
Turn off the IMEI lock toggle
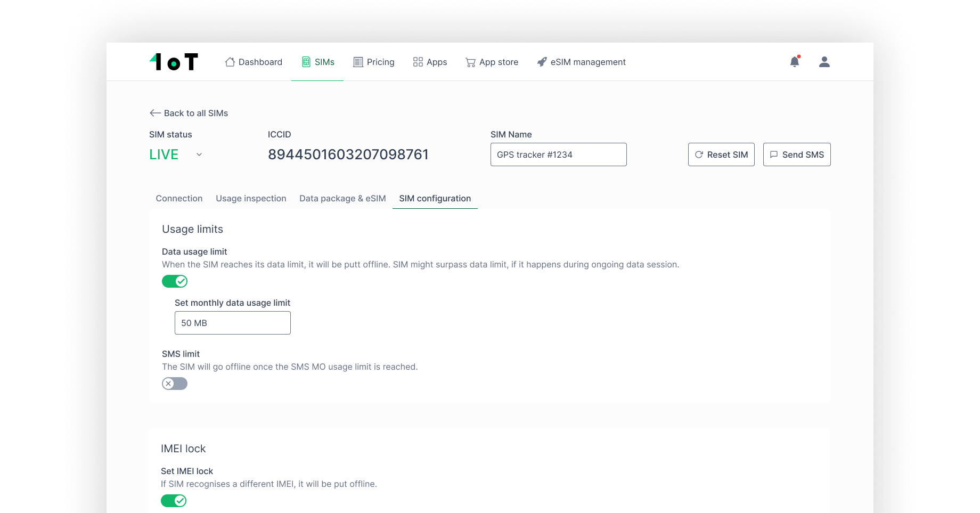[174, 501]
